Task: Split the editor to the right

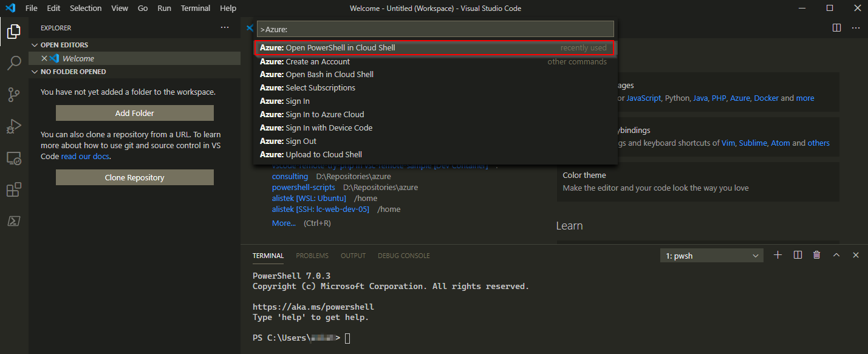Action: point(836,28)
